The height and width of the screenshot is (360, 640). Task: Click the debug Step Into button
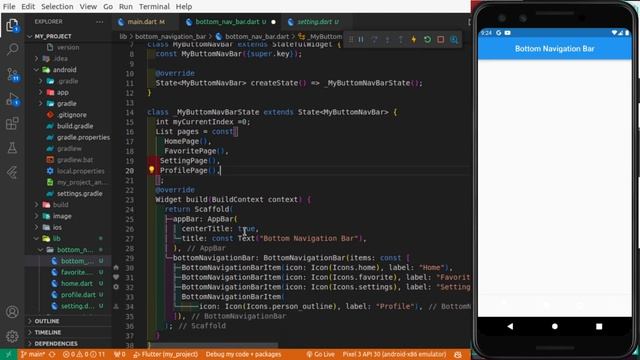(387, 40)
